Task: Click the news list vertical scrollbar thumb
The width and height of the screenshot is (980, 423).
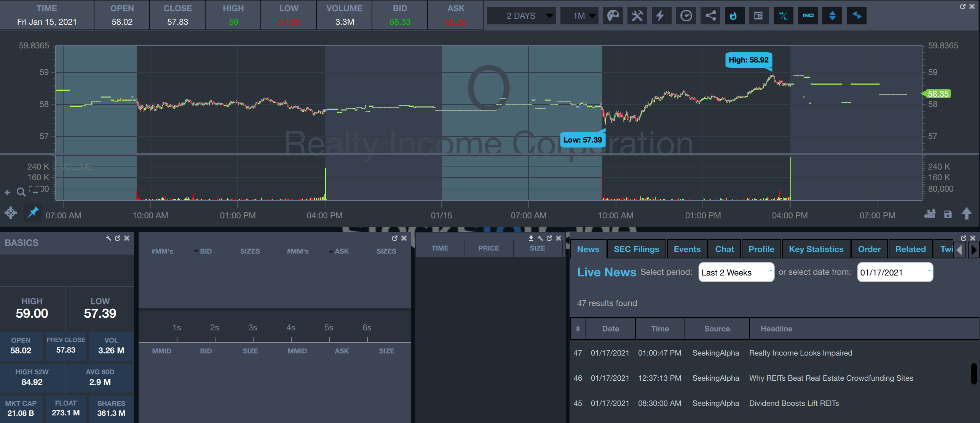Action: click(x=974, y=373)
